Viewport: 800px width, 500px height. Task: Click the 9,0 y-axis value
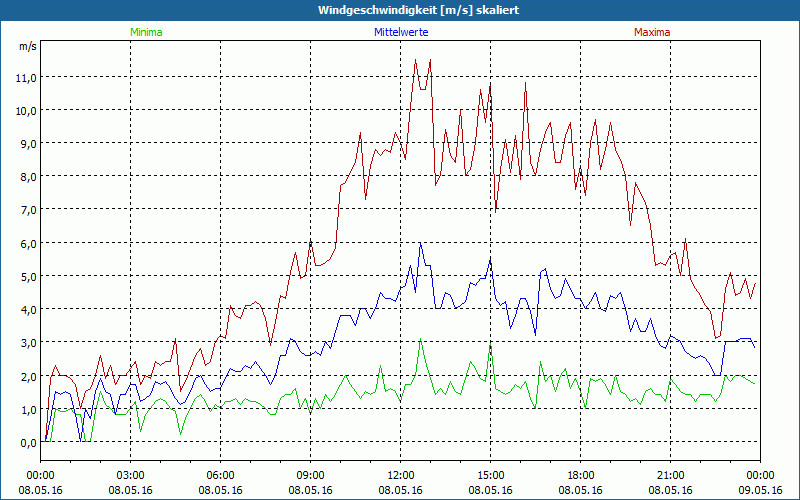[x=29, y=144]
